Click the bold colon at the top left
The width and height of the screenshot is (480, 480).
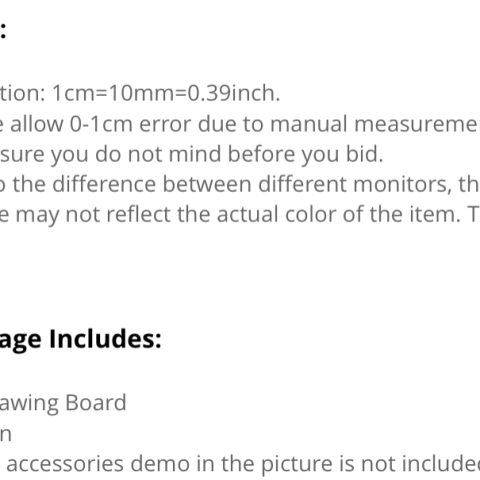point(3,31)
